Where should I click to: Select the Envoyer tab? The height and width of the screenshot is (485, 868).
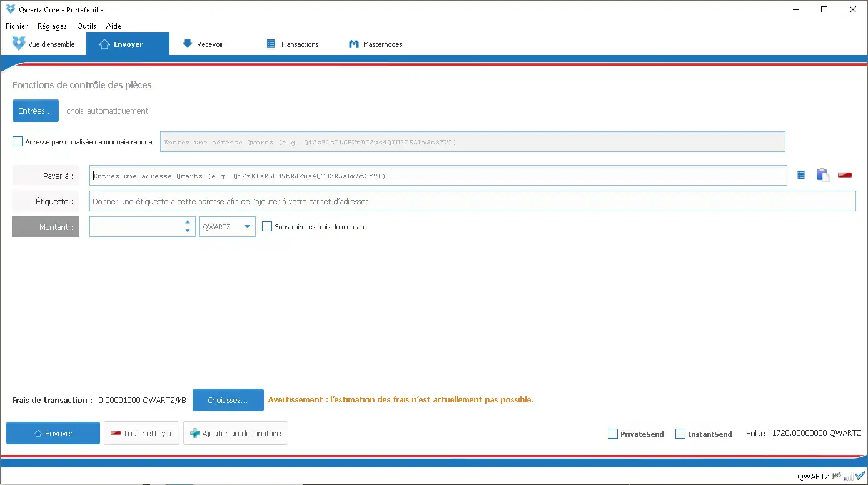click(128, 44)
